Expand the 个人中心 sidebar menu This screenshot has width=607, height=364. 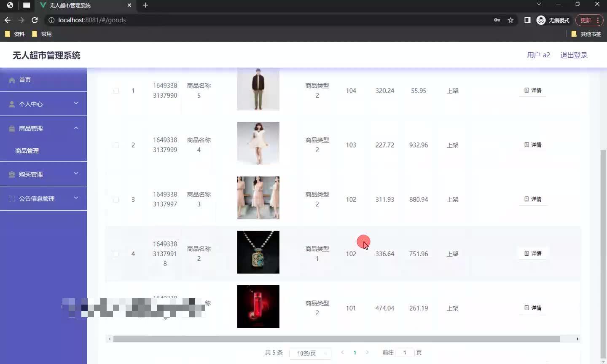43,104
